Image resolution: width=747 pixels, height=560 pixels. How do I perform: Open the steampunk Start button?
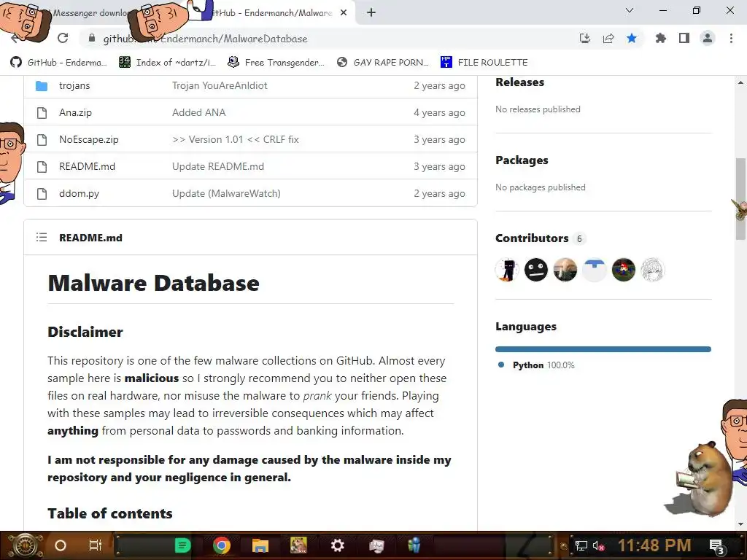(25, 545)
